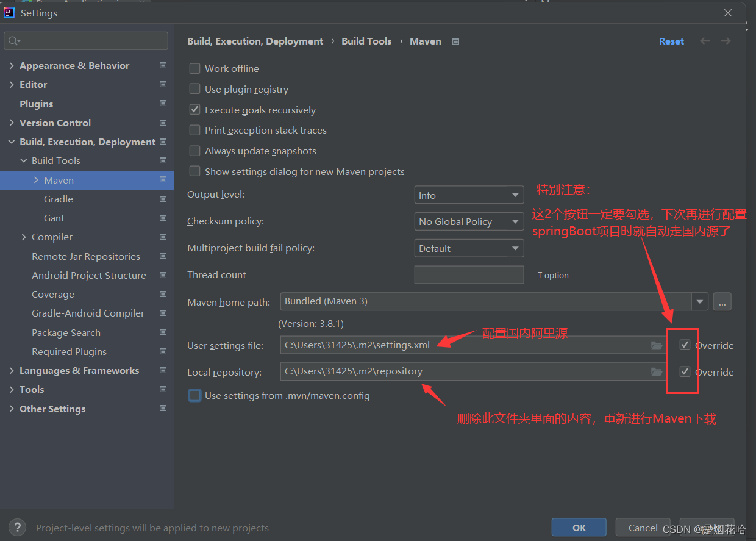Click the Maven home path browse button
Viewport: 756px width, 541px height.
(x=722, y=301)
